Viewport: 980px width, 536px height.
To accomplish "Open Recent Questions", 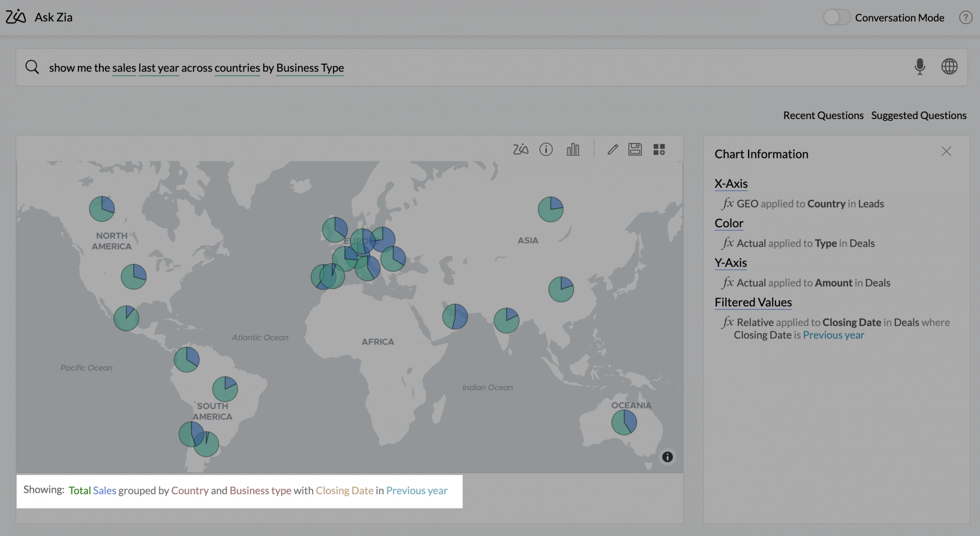I will [823, 115].
